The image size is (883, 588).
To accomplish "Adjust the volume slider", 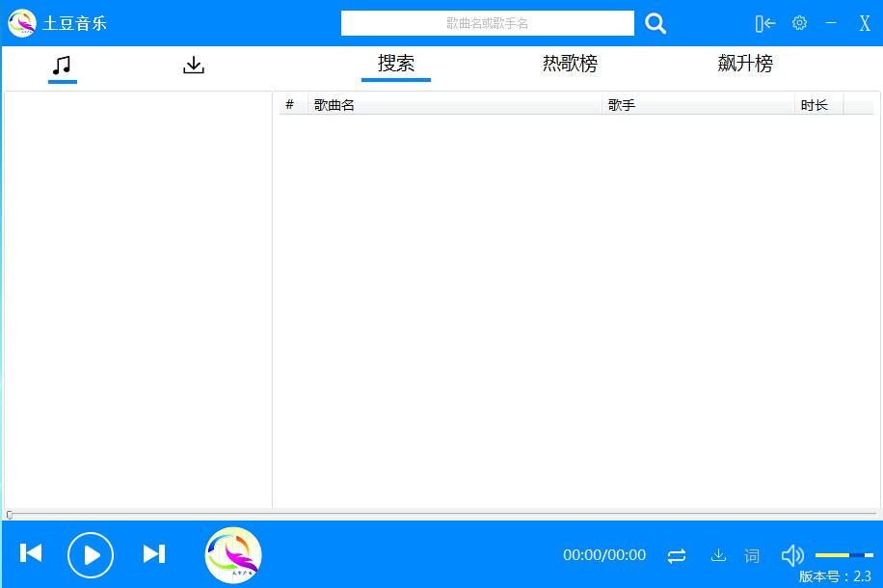I will click(843, 555).
